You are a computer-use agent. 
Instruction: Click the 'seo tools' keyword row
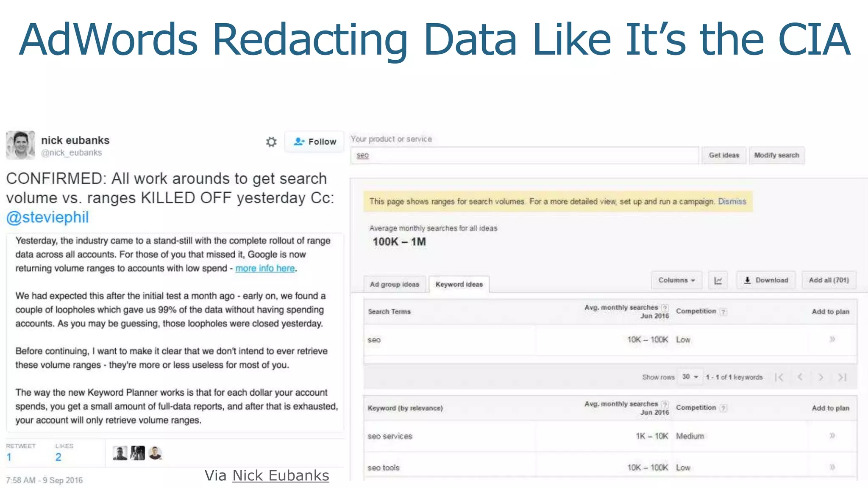[x=610, y=467]
